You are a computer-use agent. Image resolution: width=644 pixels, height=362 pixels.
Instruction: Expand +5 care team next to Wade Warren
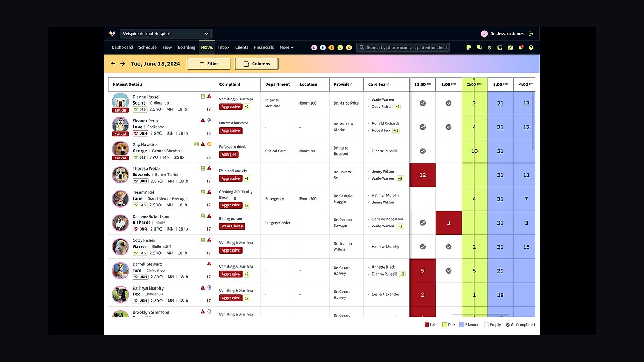[400, 179]
